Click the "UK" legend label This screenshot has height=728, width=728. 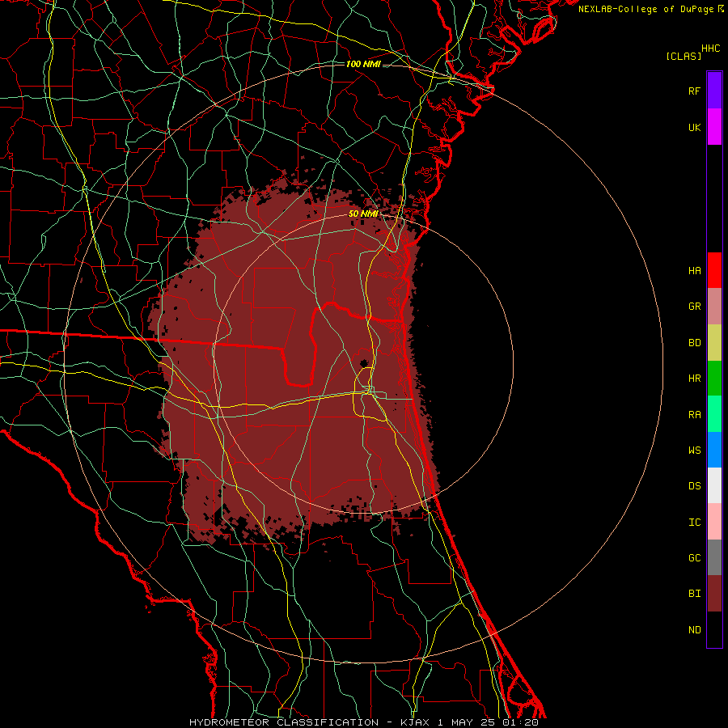click(x=694, y=127)
